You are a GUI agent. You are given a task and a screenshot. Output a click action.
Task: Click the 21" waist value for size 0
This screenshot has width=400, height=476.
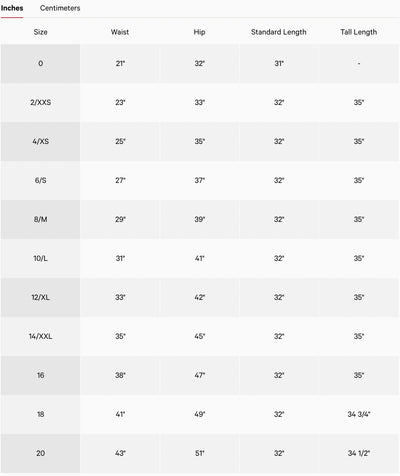click(120, 63)
